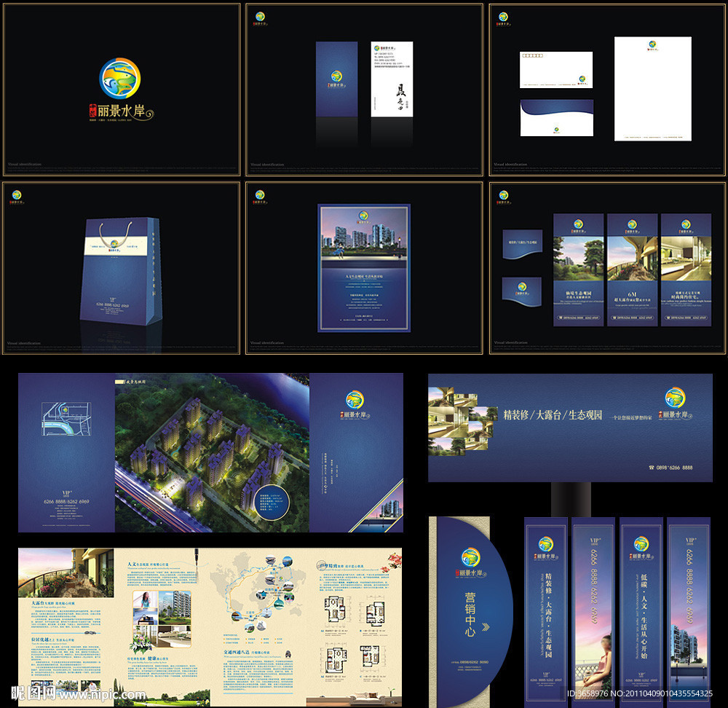
Task: Click the location map on brochure back cover
Action: coord(66,419)
